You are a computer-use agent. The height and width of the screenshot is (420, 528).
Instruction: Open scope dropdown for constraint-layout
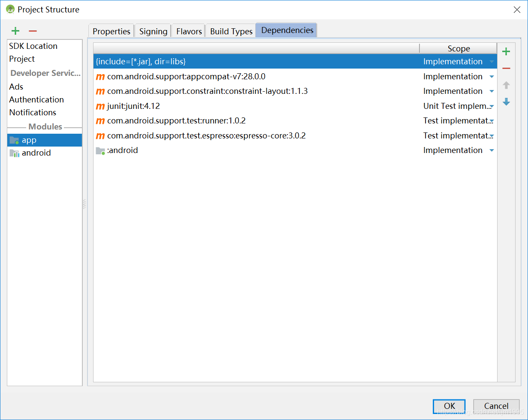(x=492, y=91)
